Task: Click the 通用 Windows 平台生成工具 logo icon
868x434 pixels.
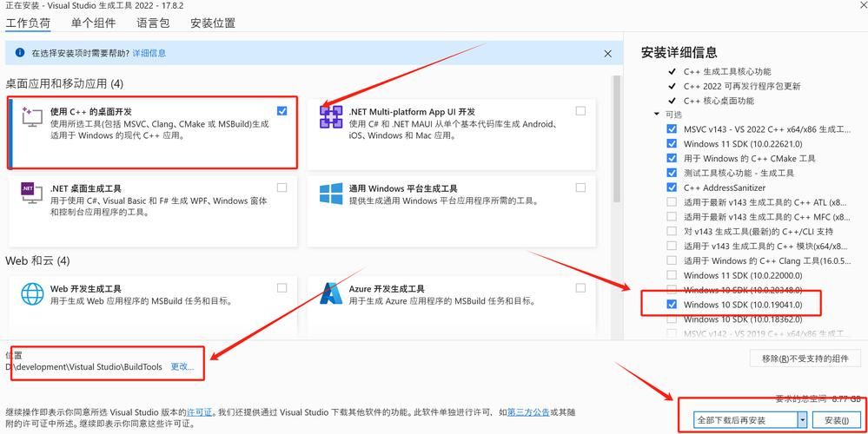Action: click(331, 194)
